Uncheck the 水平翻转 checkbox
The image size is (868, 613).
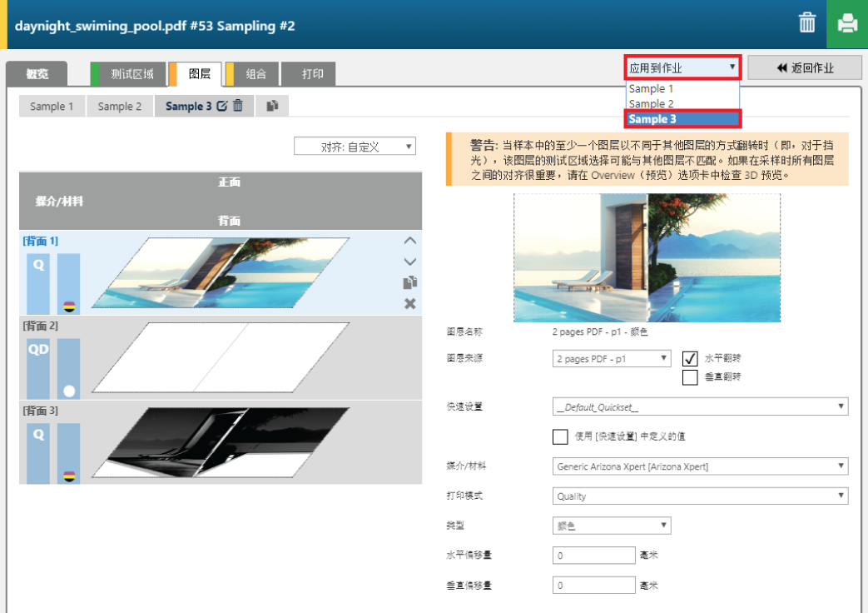689,358
